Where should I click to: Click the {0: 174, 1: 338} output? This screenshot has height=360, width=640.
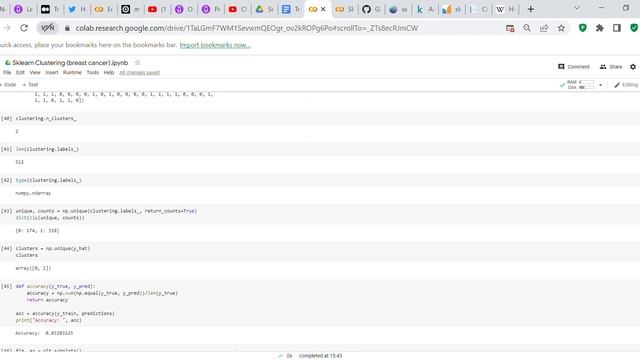[37, 231]
